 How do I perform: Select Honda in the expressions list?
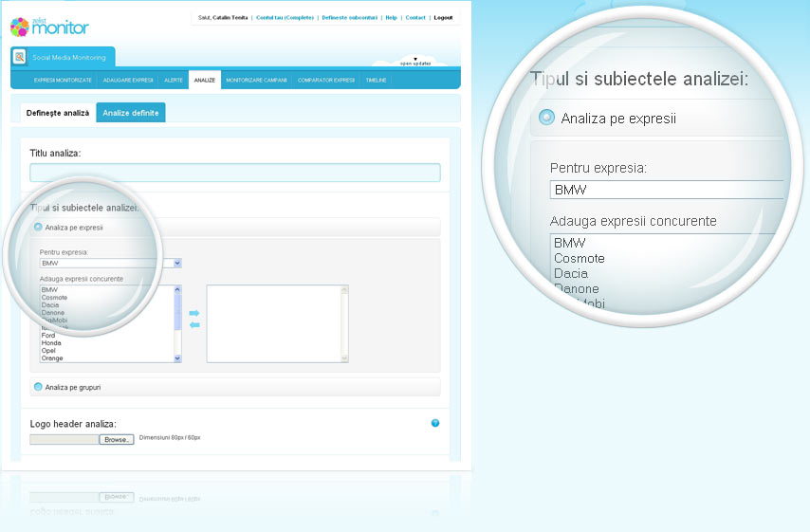click(x=51, y=343)
